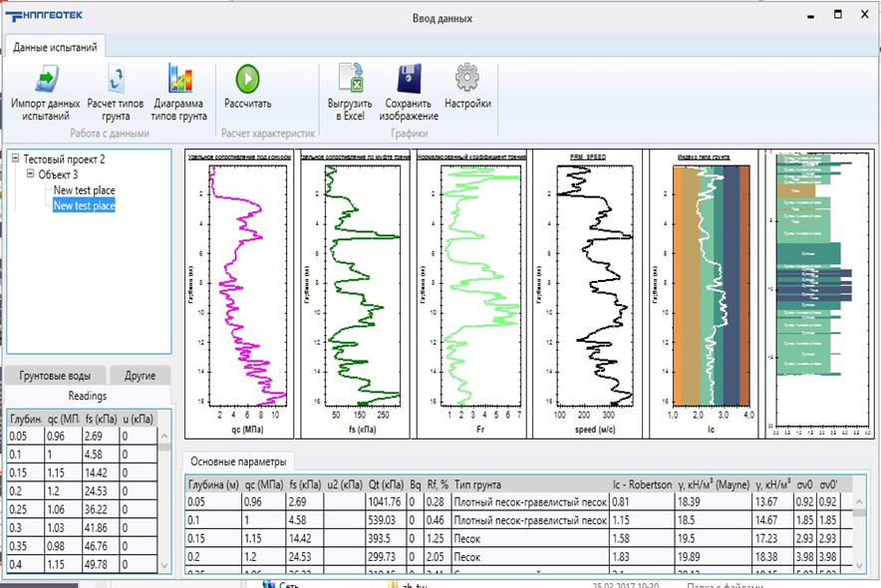Collapse the Объект 3 tree node
The width and height of the screenshot is (881, 588).
click(31, 174)
